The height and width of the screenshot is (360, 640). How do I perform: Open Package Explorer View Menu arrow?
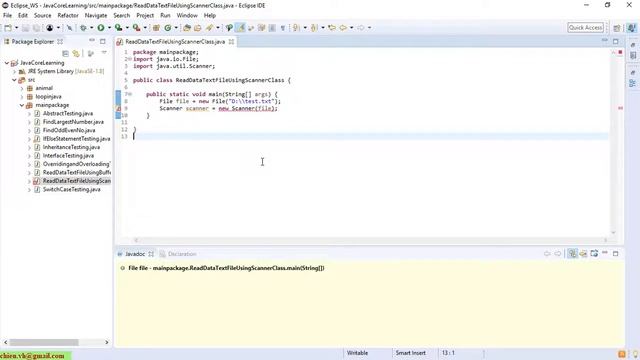click(x=104, y=53)
